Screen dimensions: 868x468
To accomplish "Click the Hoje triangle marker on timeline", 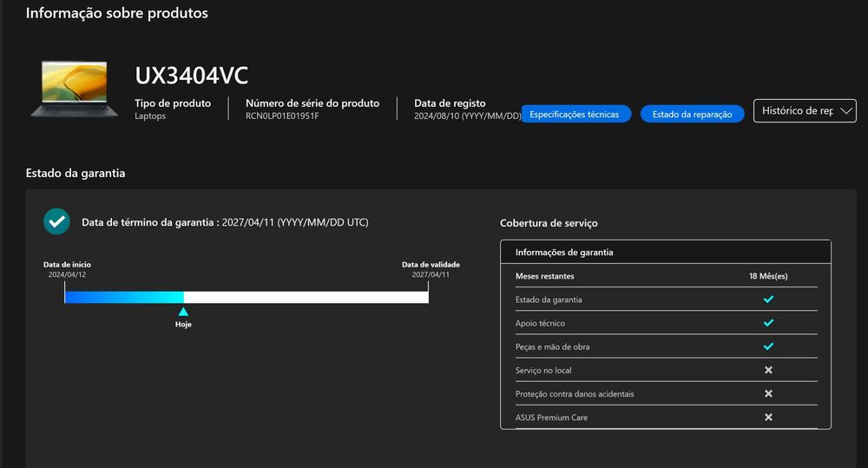I will tap(183, 312).
